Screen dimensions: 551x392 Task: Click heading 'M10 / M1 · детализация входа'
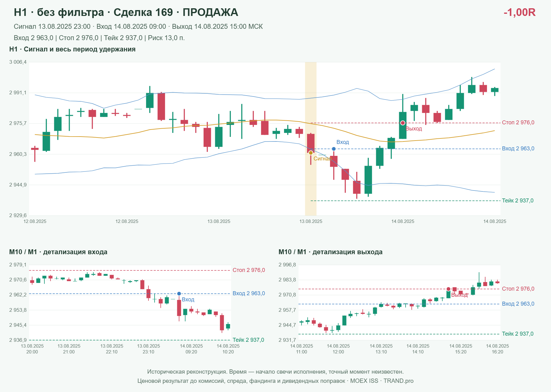58,252
